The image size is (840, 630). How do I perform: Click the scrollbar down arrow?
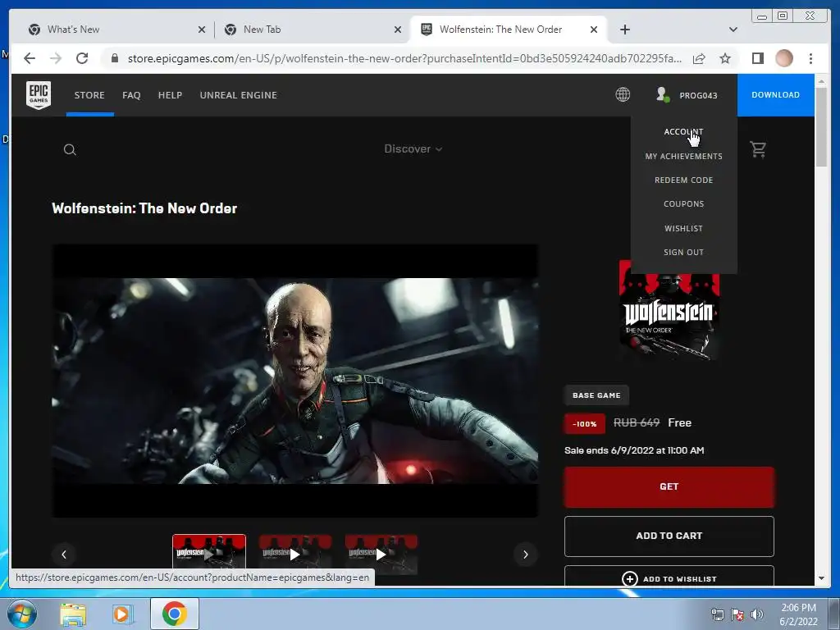pyautogui.click(x=821, y=578)
